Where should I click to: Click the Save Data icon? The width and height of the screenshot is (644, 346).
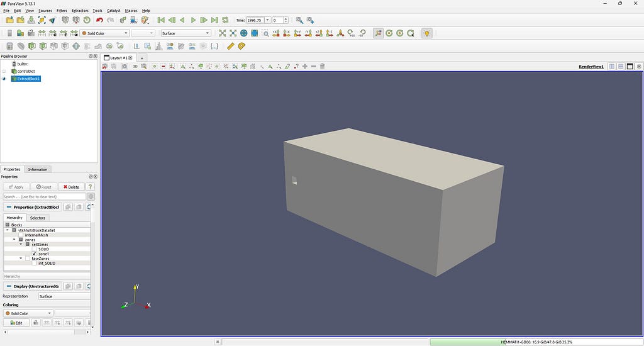(x=31, y=20)
